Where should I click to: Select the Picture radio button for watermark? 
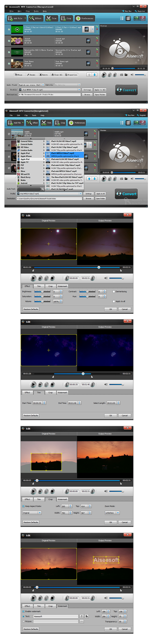click(x=24, y=621)
